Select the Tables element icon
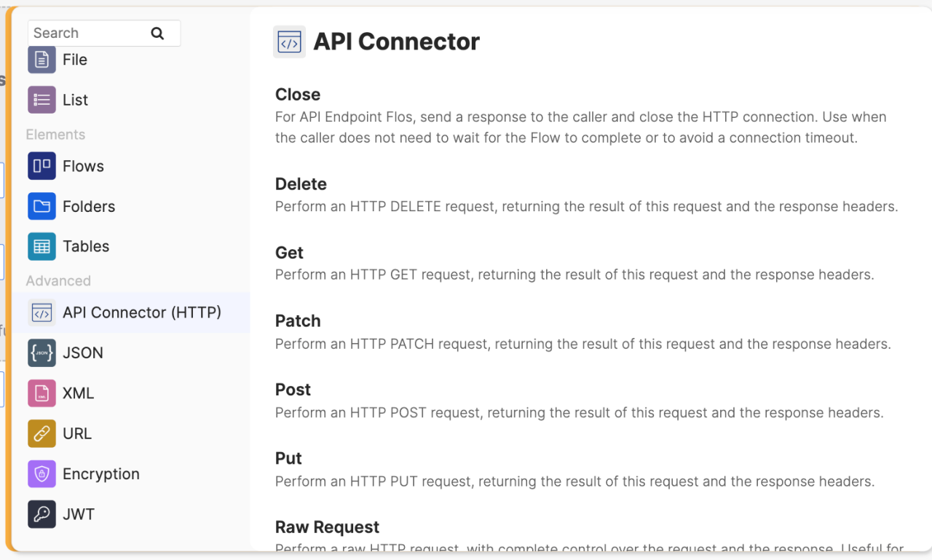The width and height of the screenshot is (932, 560). [x=42, y=246]
